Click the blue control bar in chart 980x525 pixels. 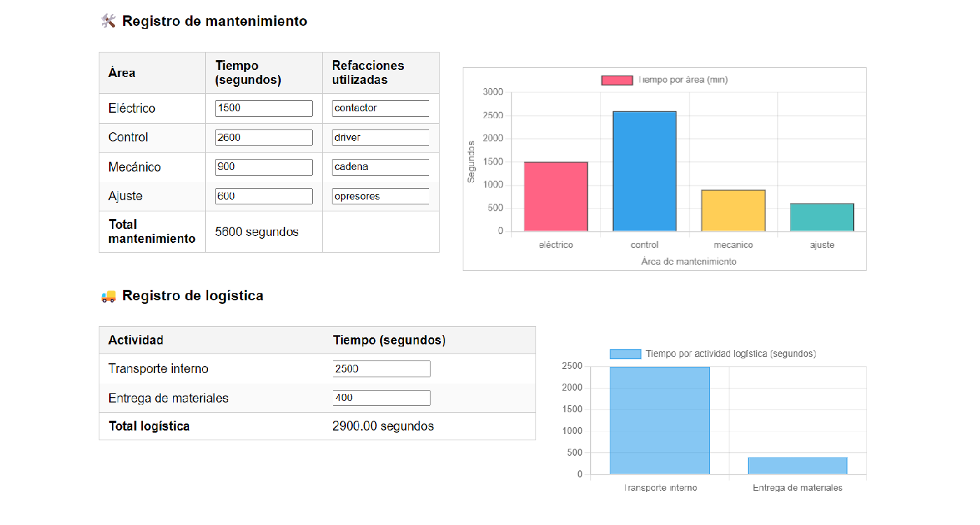[x=645, y=171]
